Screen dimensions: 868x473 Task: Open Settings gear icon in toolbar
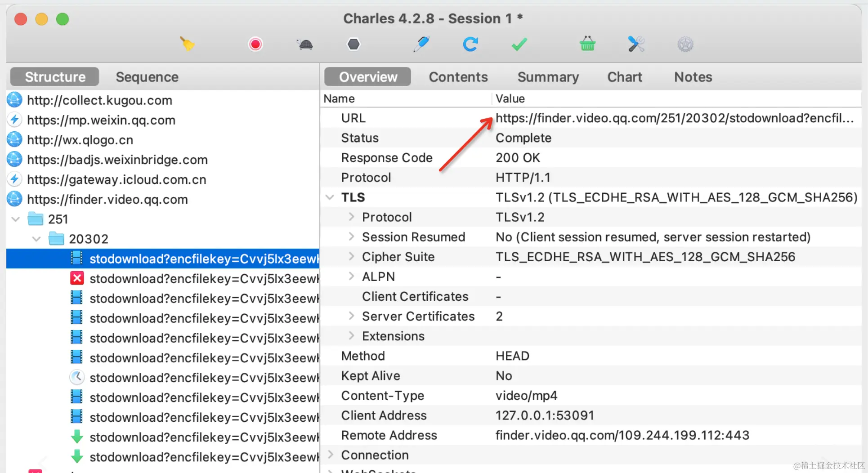(685, 44)
